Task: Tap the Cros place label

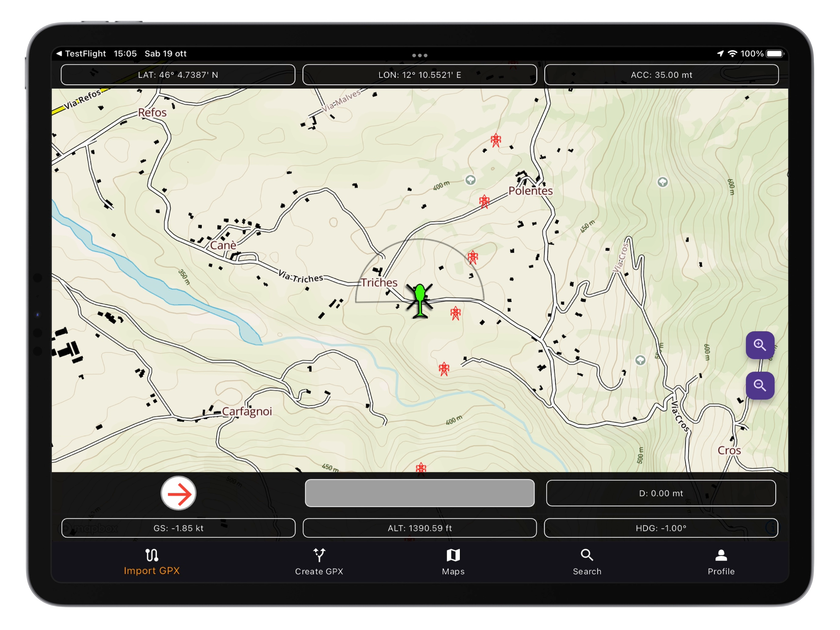Action: (x=729, y=451)
